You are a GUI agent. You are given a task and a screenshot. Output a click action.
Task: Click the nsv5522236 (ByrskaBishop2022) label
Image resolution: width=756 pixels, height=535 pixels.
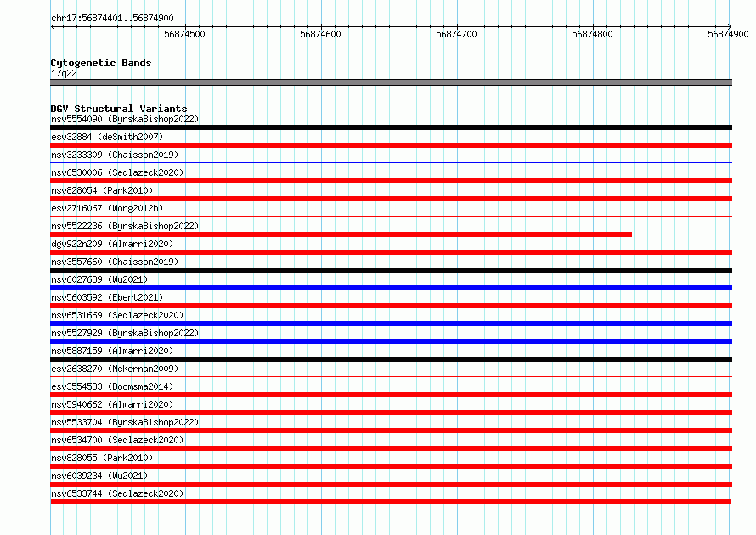click(x=125, y=226)
